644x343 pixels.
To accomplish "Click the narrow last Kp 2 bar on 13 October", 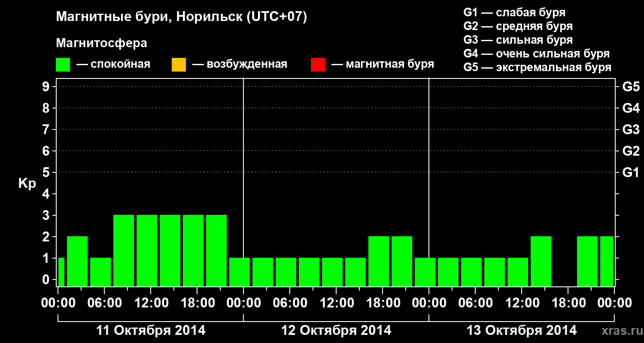I will [x=607, y=261].
